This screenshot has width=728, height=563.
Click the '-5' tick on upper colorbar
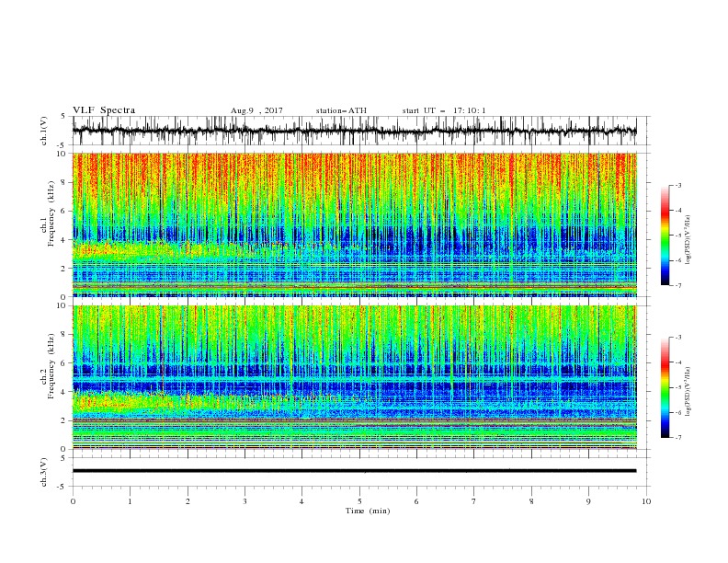pos(678,236)
